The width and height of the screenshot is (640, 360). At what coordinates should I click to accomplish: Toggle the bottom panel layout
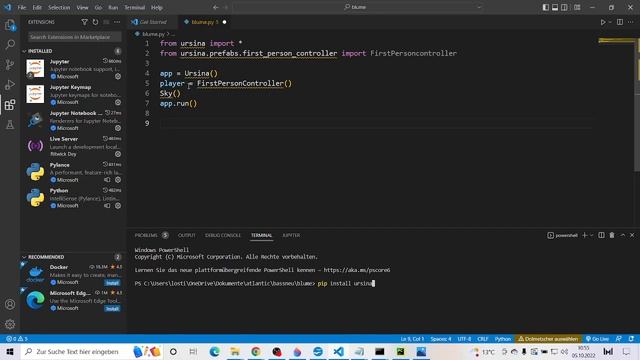(555, 7)
